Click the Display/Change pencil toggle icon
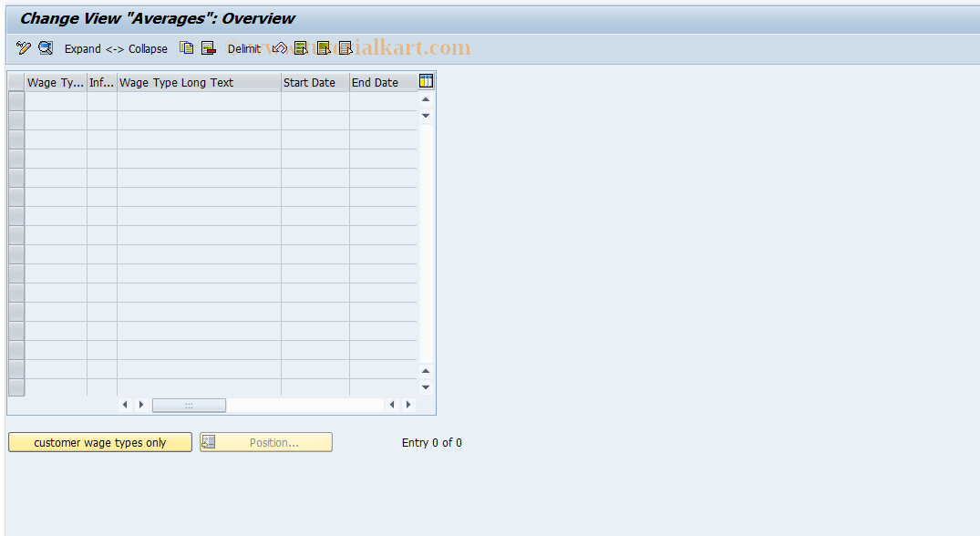980x536 pixels. 24,48
